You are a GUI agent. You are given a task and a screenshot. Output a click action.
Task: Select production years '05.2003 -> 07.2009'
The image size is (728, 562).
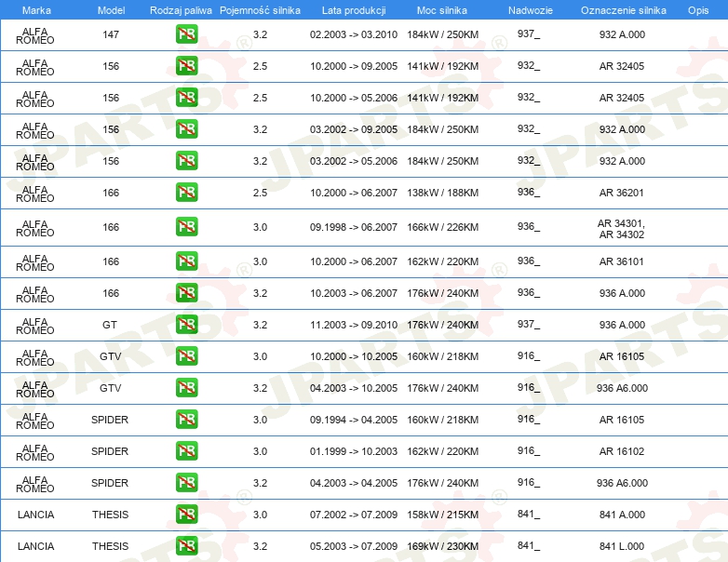coord(354,546)
